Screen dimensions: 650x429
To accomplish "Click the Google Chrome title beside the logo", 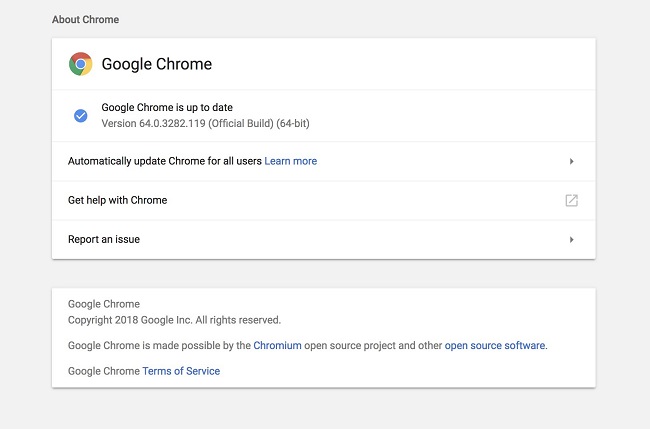I will 157,64.
